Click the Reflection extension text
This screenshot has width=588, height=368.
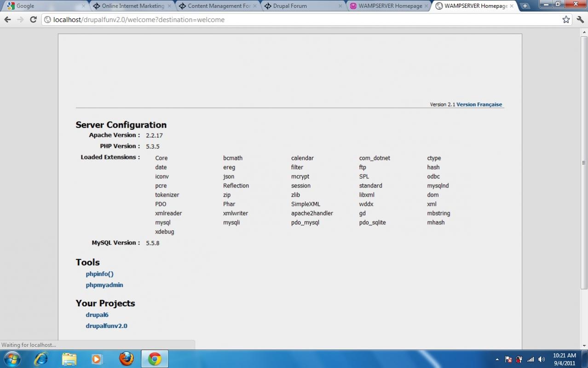(x=236, y=186)
